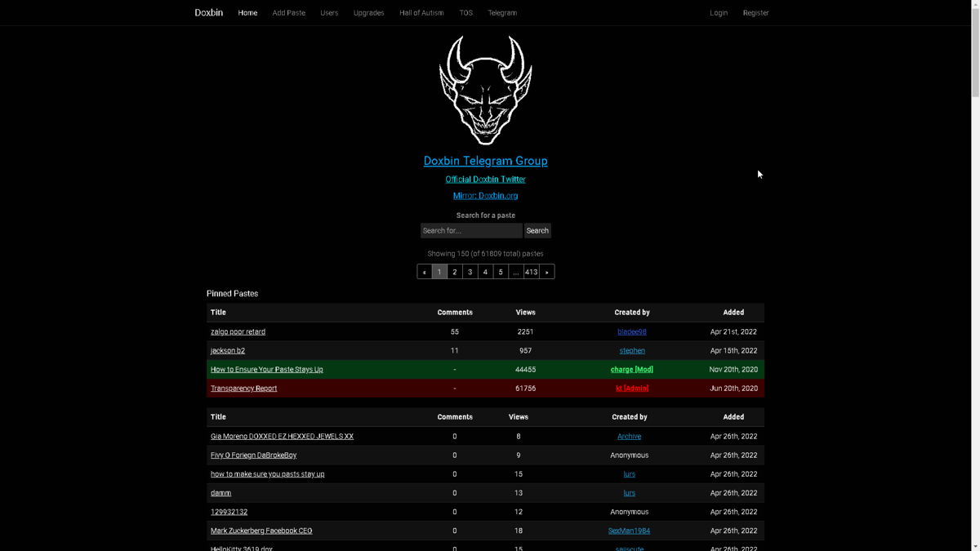Jump to last page 413

pos(531,272)
